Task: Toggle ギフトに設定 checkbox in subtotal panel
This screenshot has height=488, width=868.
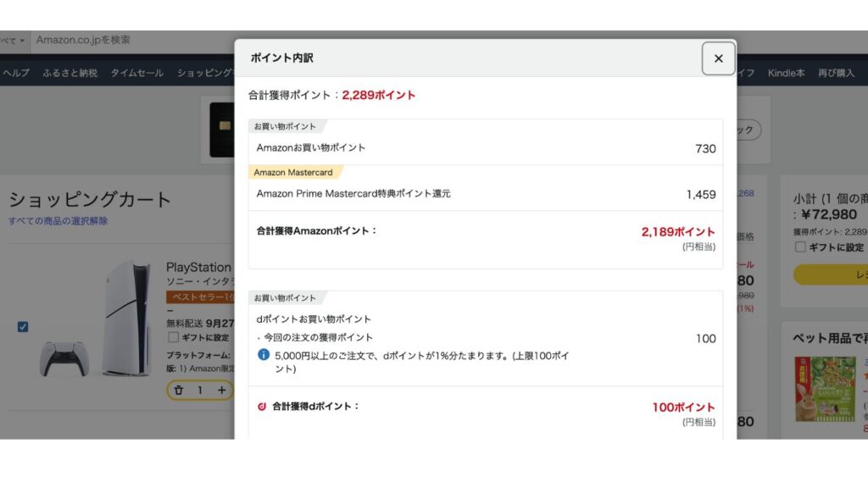Action: (800, 247)
